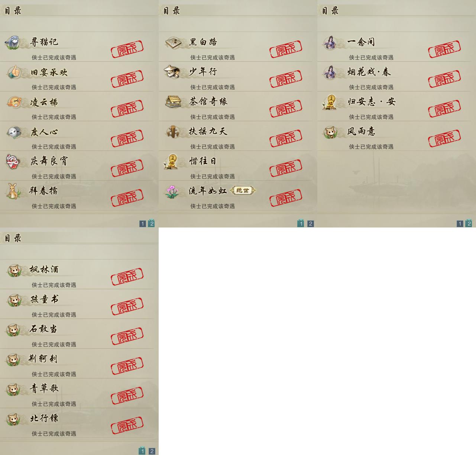The width and height of the screenshot is (476, 455).
Task: Switch to page 2 in bottom-left catalog
Action: point(152,451)
